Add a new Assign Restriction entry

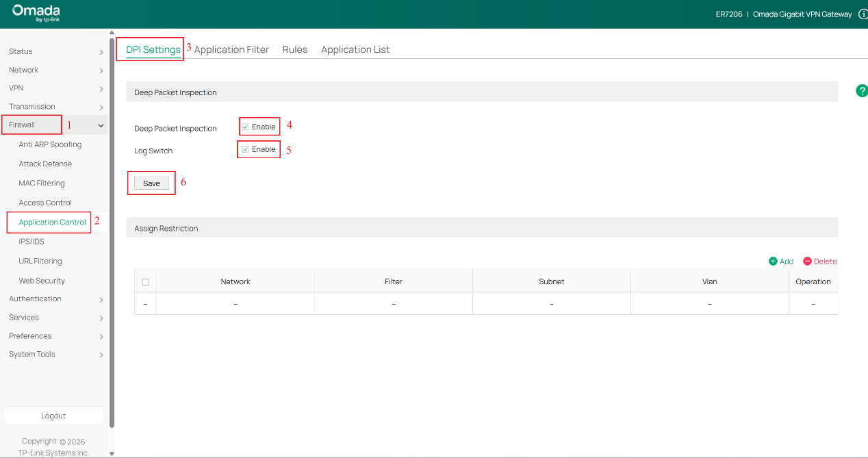tap(781, 261)
